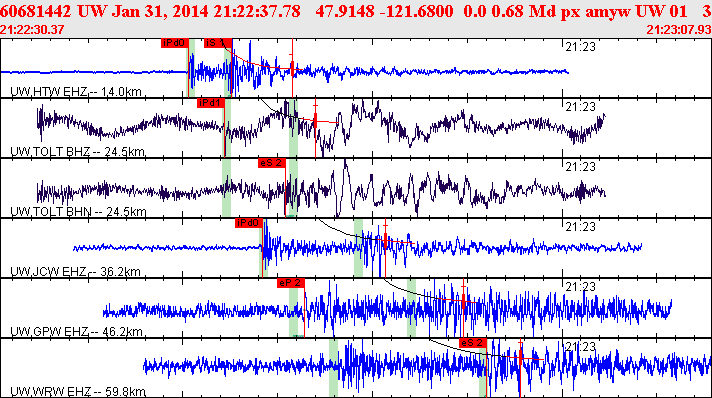
Task: Select the eS 2 flag on TOLT BHN
Action: coord(272,163)
